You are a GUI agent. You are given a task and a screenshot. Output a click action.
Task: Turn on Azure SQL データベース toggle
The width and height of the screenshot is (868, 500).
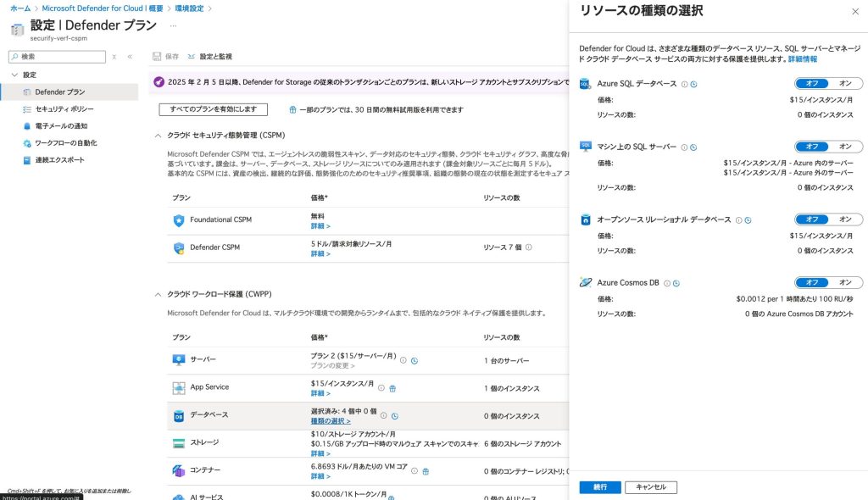845,84
